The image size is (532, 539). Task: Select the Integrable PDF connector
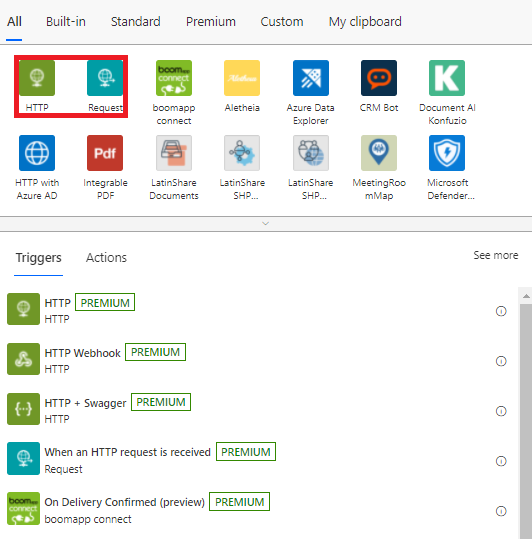pyautogui.click(x=105, y=153)
